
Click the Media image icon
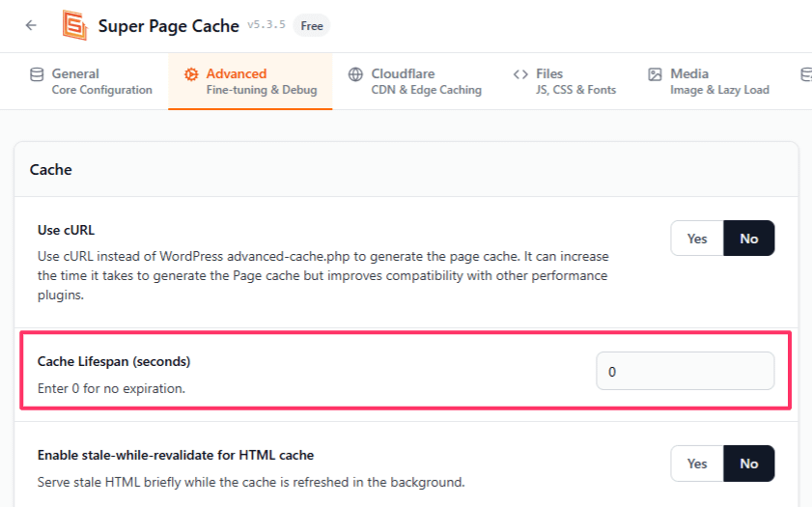point(655,74)
